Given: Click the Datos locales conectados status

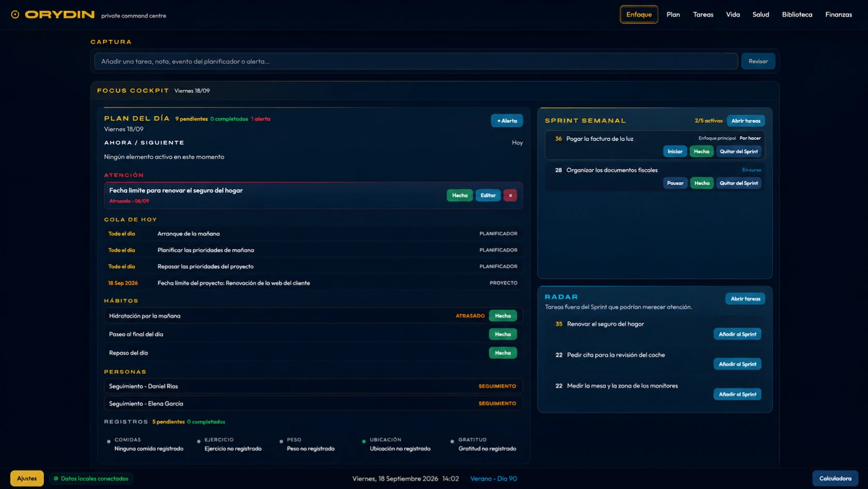Looking at the screenshot, I should coord(91,479).
